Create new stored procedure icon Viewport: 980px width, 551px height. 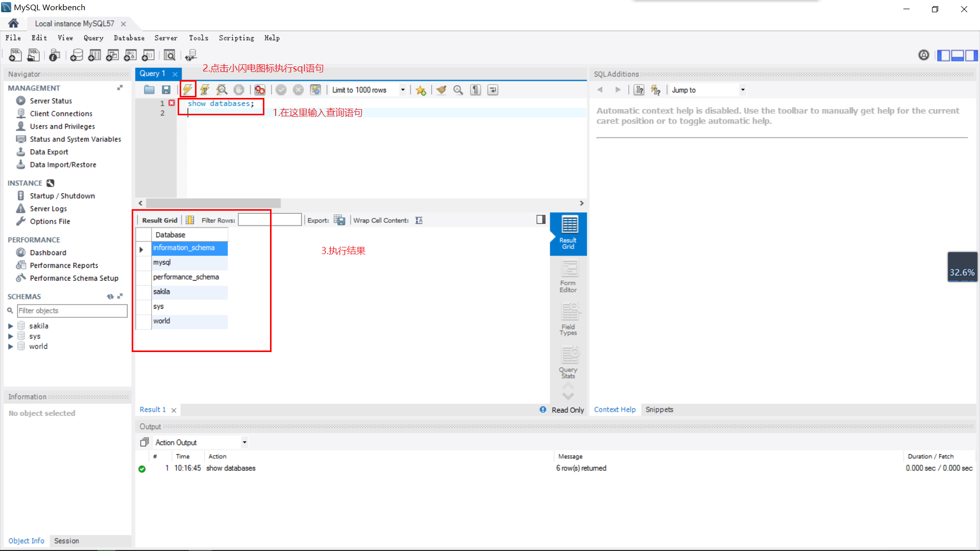click(x=130, y=55)
